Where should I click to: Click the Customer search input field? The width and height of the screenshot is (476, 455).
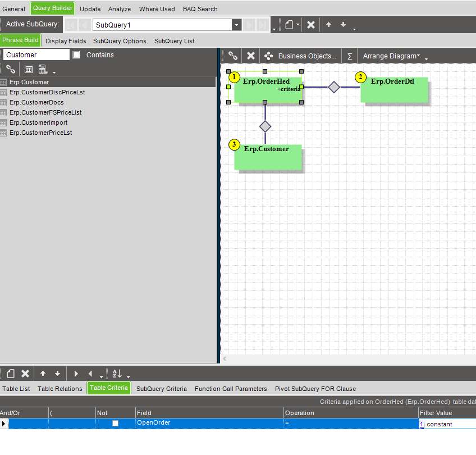36,55
